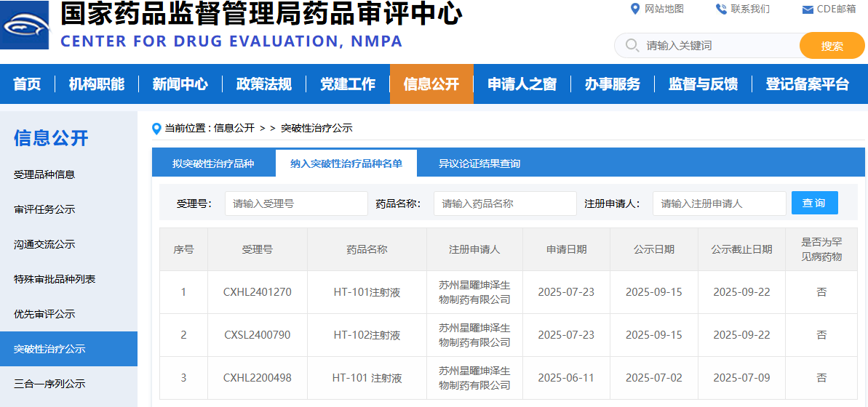Click 信息公开 breadcrumb link
The width and height of the screenshot is (868, 407).
[x=234, y=128]
